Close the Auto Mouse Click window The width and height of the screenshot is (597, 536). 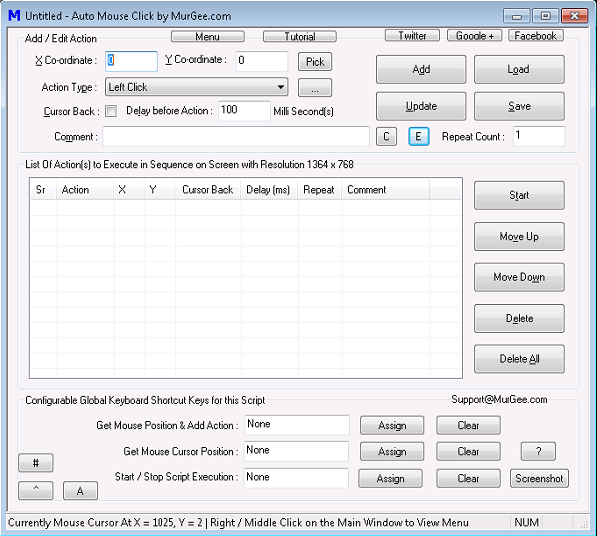574,16
